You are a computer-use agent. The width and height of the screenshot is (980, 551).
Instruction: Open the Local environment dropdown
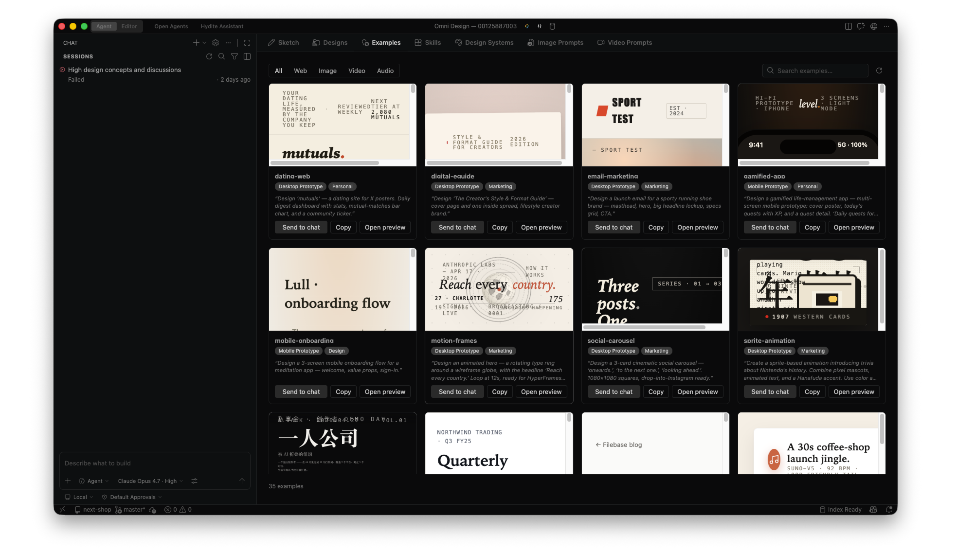click(x=79, y=497)
